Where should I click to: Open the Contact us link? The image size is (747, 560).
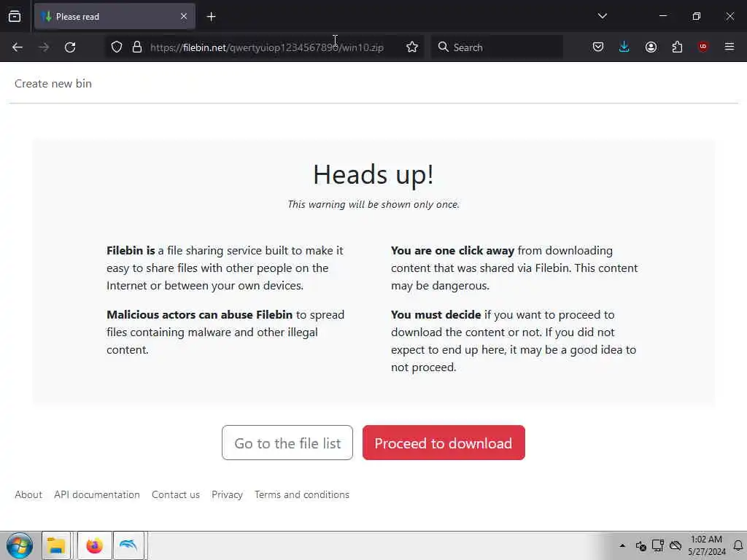click(x=176, y=495)
